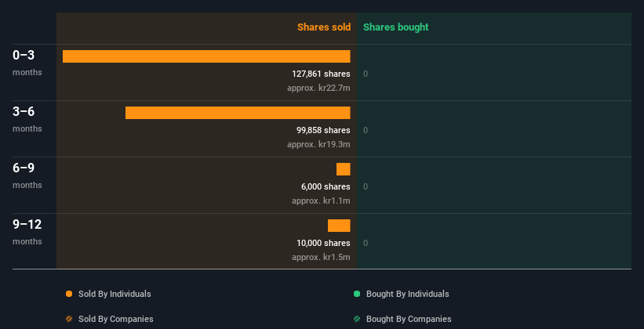Click the green Bought By Individuals legend dot

[x=357, y=294]
